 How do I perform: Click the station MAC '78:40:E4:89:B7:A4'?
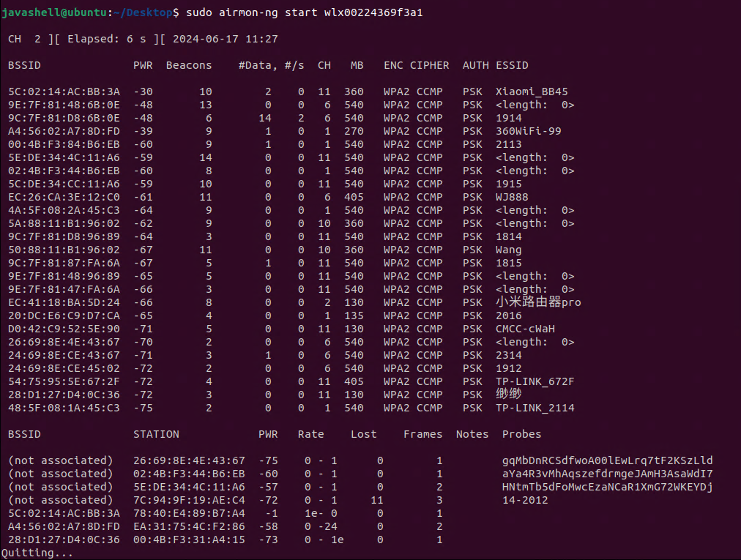pos(189,514)
